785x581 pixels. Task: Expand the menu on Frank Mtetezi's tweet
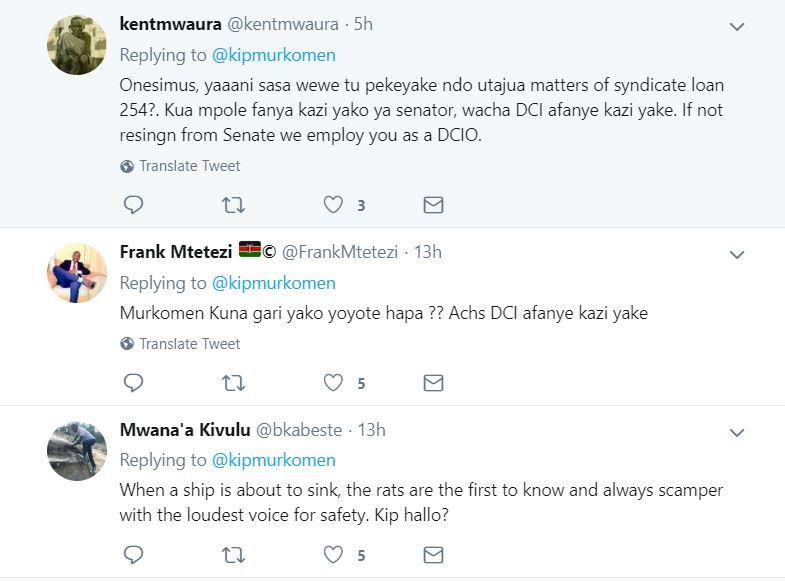point(737,255)
